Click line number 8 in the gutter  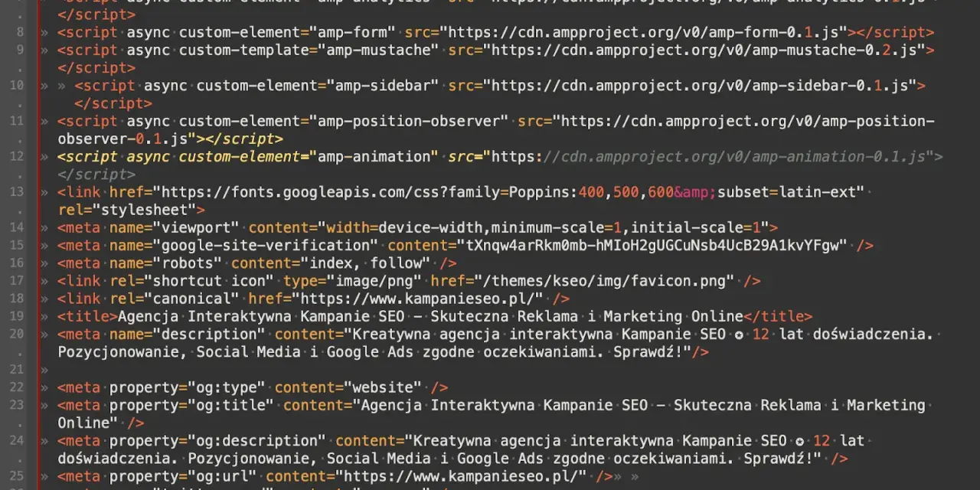pyautogui.click(x=20, y=33)
